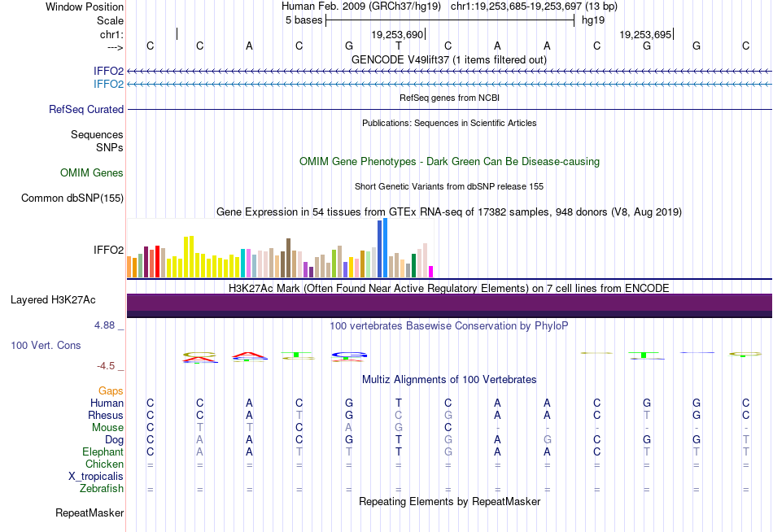Open Short Genetic Variants from dbSNP title

(x=449, y=186)
